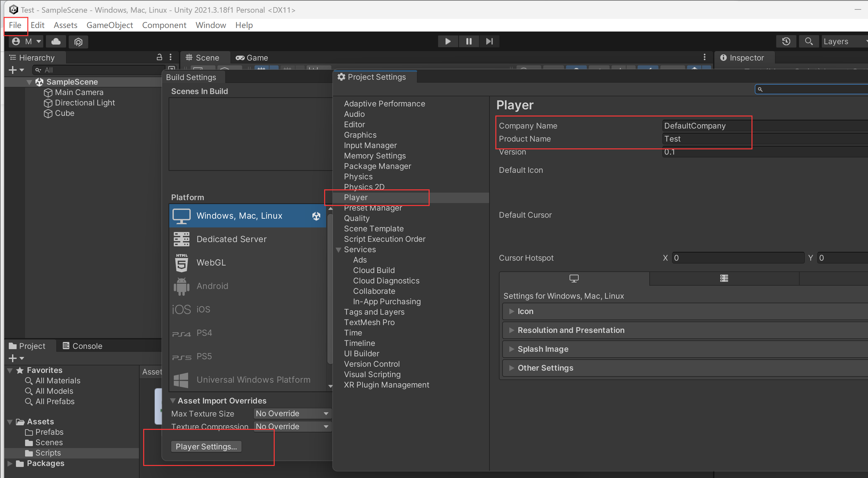Collapse the SampleScene tree node
The width and height of the screenshot is (868, 478).
tap(29, 82)
